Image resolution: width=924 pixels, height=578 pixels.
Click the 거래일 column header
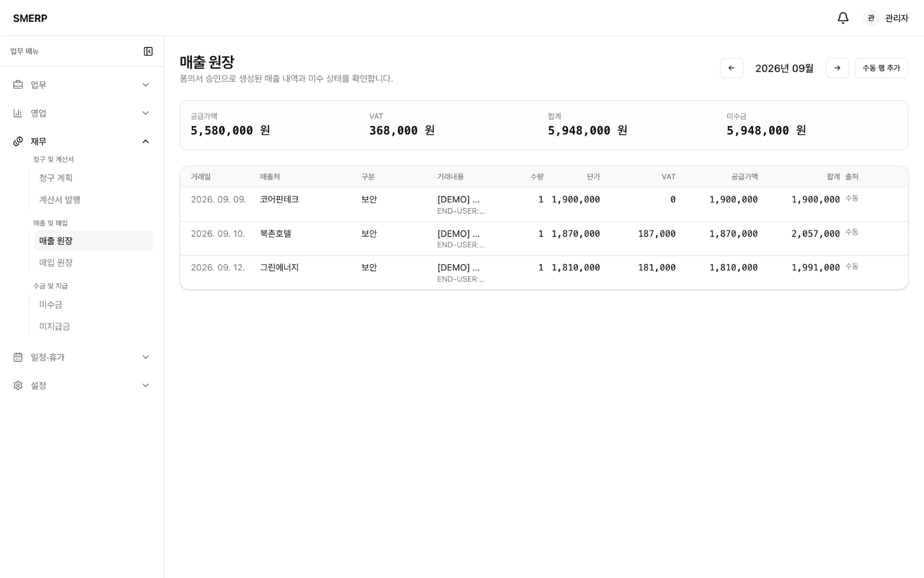click(201, 177)
